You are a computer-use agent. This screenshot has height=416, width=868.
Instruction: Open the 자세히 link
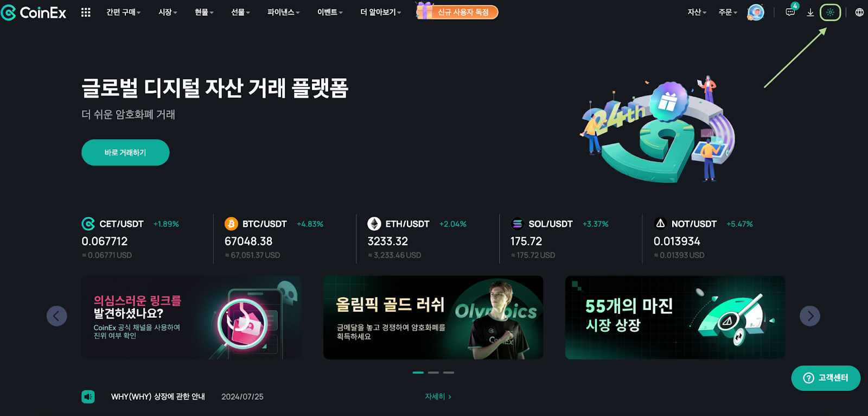[438, 396]
